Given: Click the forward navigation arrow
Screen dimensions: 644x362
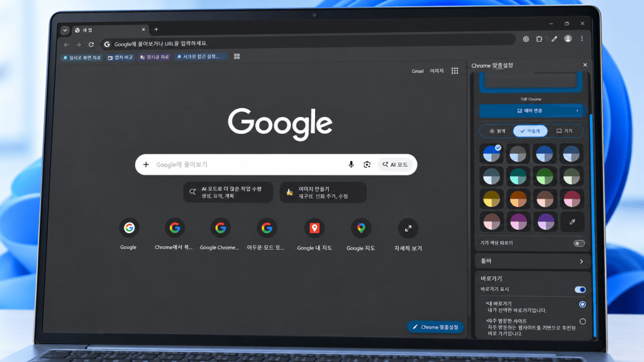Looking at the screenshot, I should tap(79, 45).
